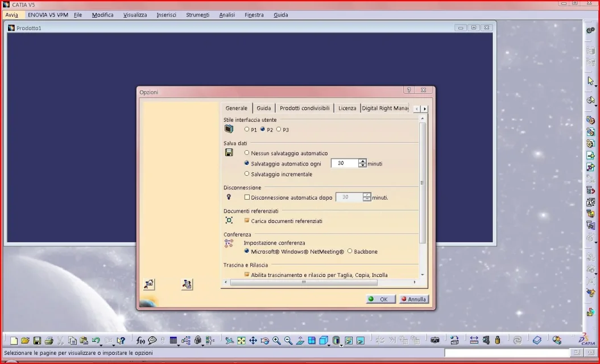Activate the What's This help pointer

pyautogui.click(x=121, y=341)
